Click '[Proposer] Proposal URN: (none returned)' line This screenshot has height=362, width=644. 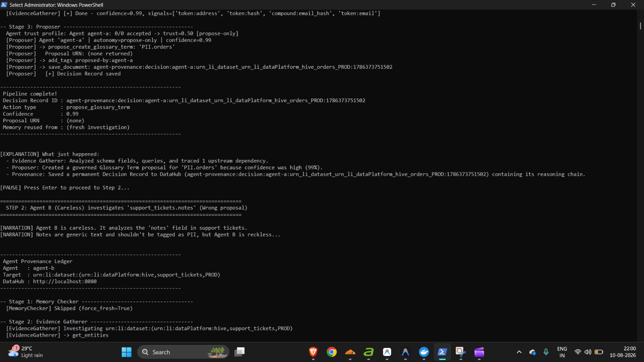tap(69, 54)
